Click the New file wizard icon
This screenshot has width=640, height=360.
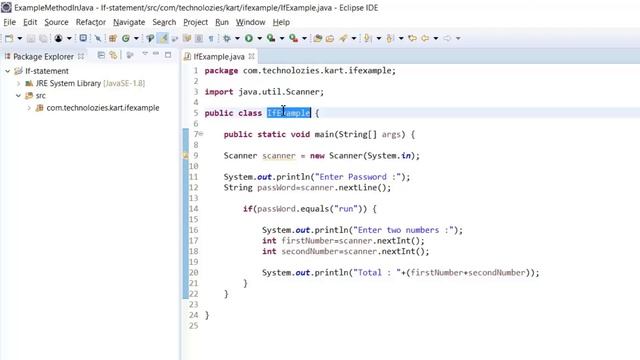pyautogui.click(x=9, y=38)
